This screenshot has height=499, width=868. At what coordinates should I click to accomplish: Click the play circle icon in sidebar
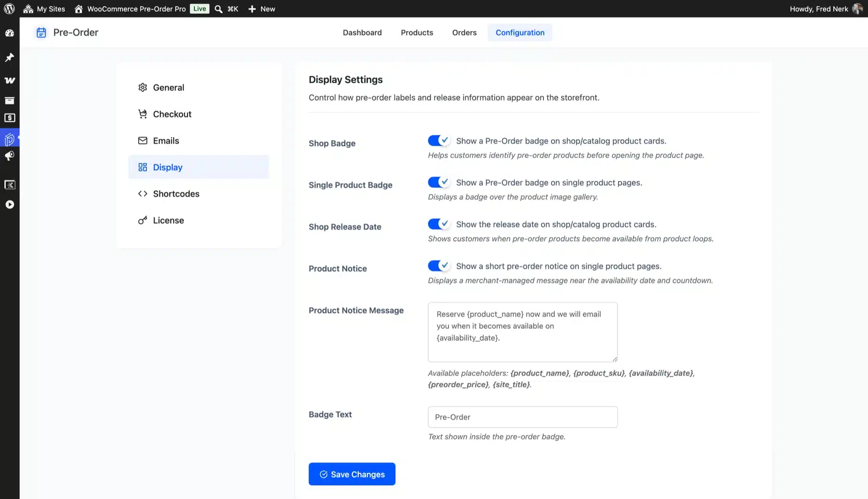click(x=9, y=204)
